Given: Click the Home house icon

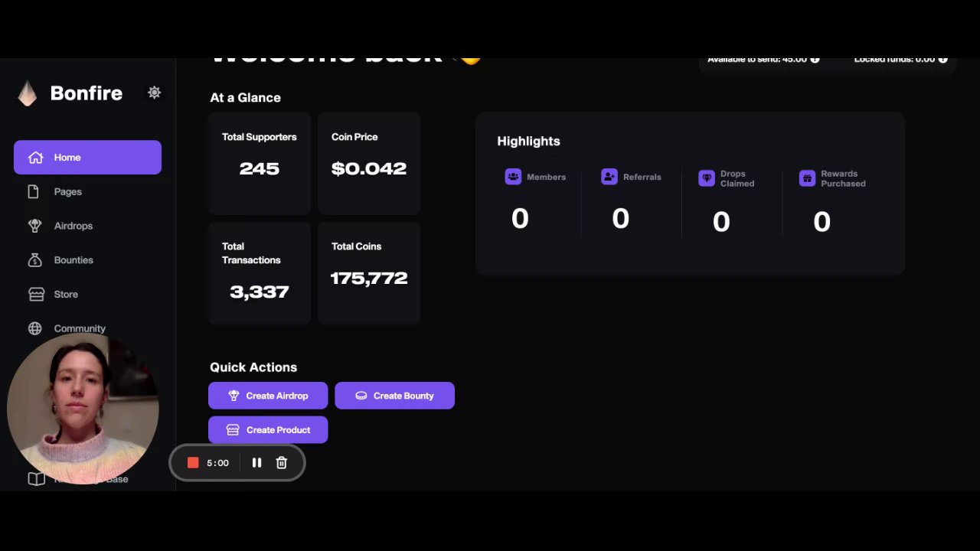Looking at the screenshot, I should click(x=35, y=158).
